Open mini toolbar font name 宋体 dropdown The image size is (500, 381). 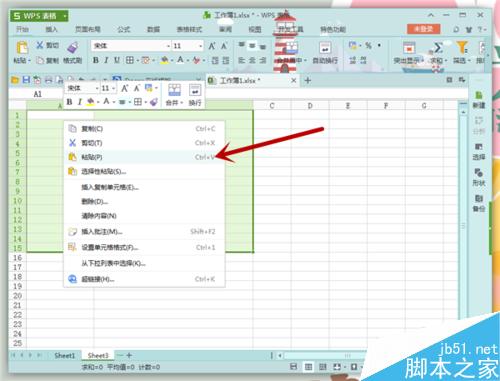97,88
